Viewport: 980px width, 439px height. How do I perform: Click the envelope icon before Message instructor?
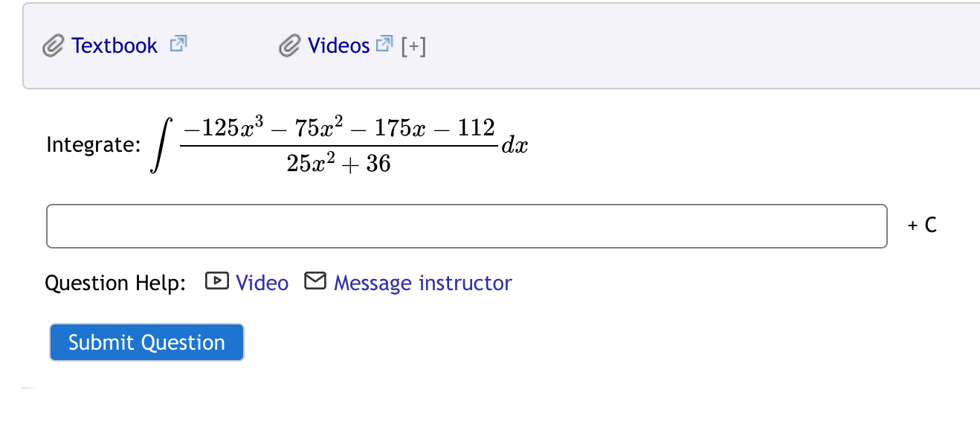[315, 281]
